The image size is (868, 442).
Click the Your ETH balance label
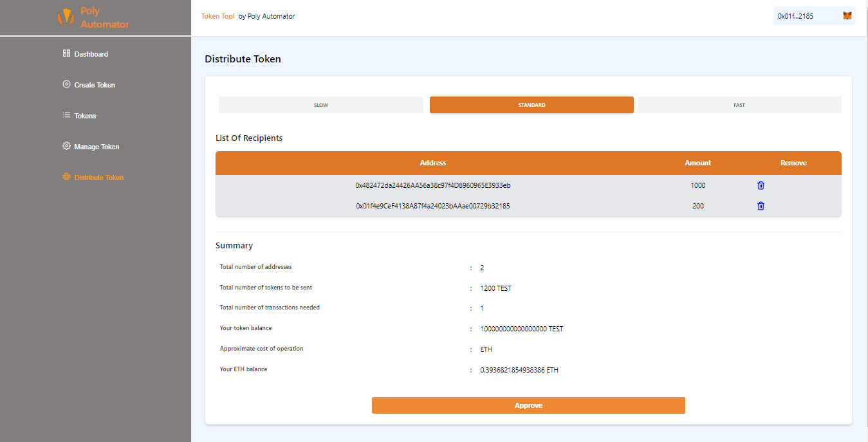pyautogui.click(x=243, y=369)
